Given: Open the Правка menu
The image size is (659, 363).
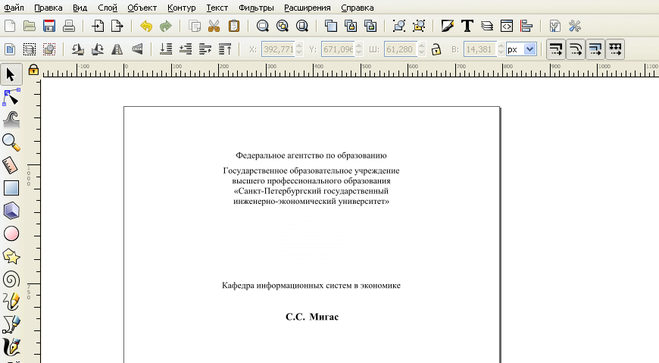Looking at the screenshot, I should [48, 8].
